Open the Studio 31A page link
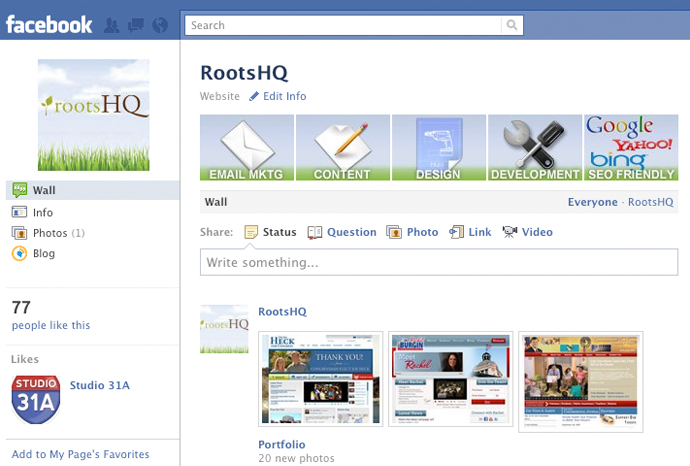 [x=100, y=385]
